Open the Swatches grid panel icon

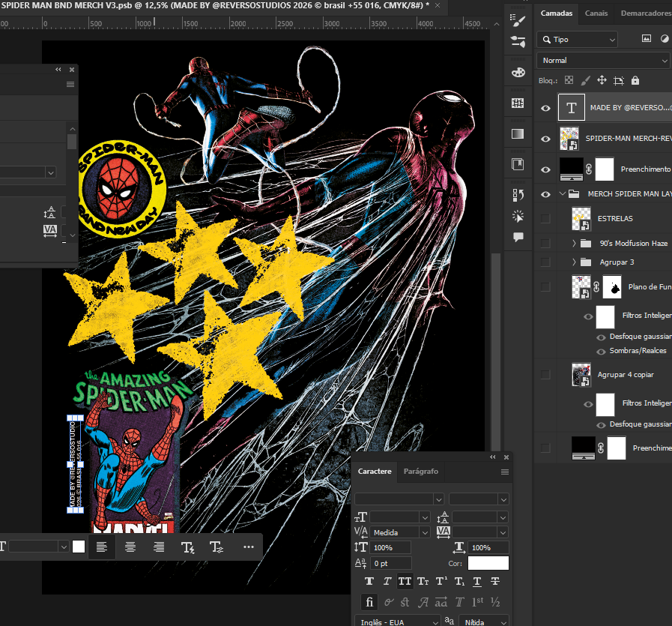[x=518, y=103]
